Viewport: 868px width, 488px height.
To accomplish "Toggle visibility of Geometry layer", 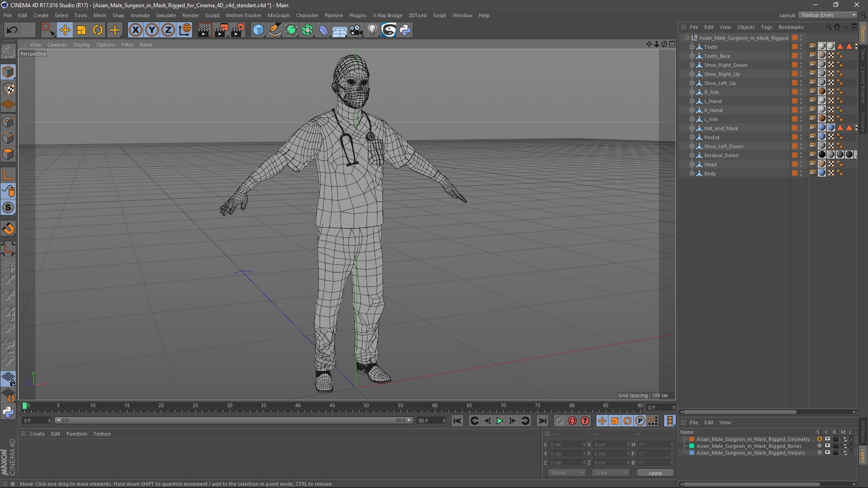I will 827,439.
